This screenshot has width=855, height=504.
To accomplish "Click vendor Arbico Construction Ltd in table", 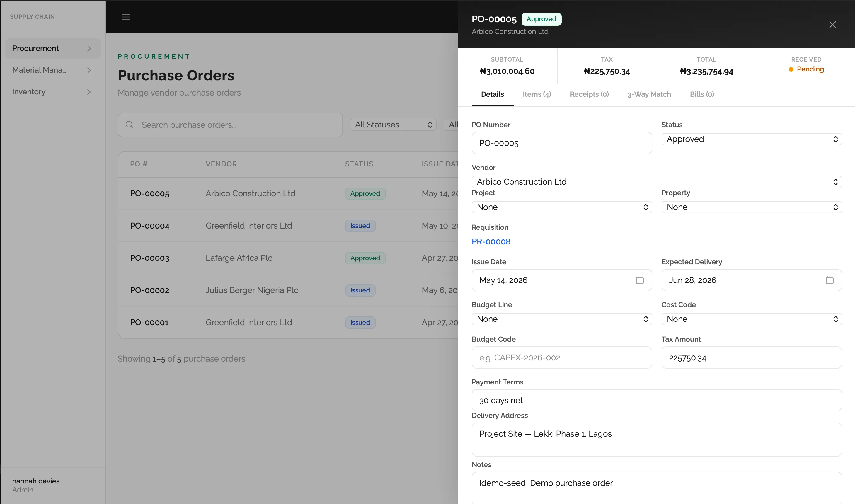I will pos(250,193).
